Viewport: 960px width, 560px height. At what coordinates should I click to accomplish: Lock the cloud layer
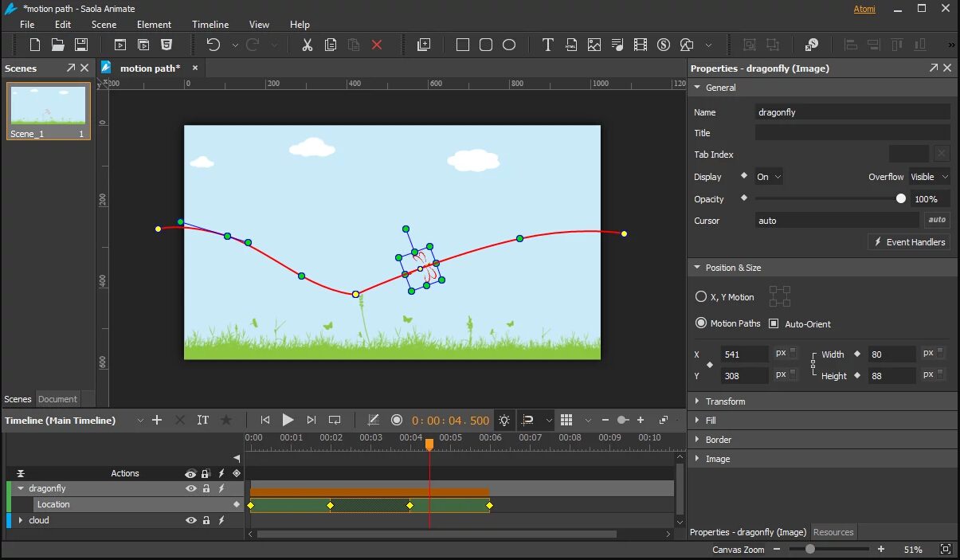[206, 520]
